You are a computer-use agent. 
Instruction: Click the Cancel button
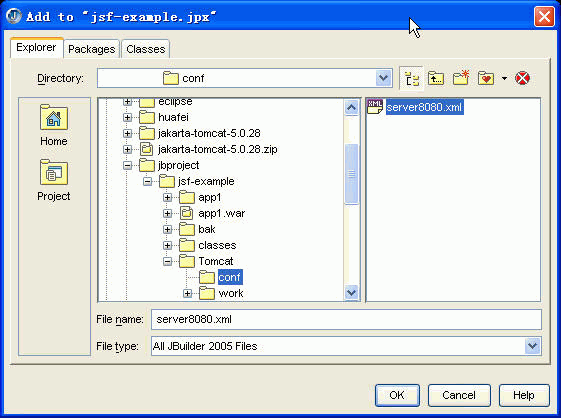pyautogui.click(x=459, y=395)
